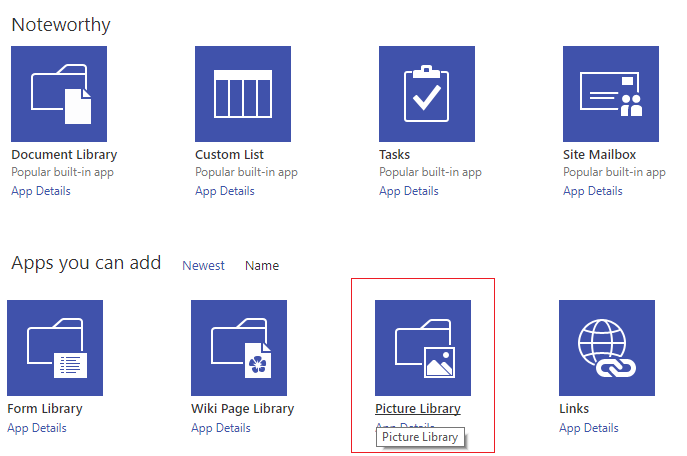
Task: Click the Noteworthy section heading
Action: (x=61, y=25)
